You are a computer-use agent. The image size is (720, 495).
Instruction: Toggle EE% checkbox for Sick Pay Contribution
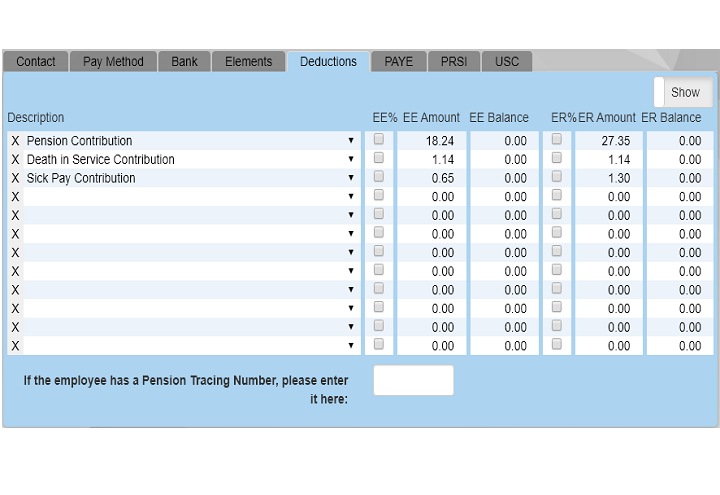pyautogui.click(x=379, y=177)
